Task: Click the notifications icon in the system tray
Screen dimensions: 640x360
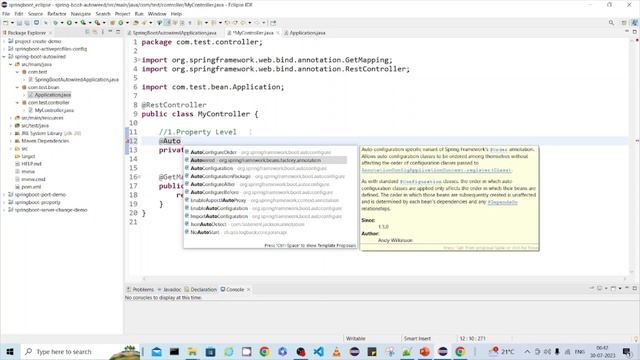Action: pyautogui.click(x=627, y=351)
